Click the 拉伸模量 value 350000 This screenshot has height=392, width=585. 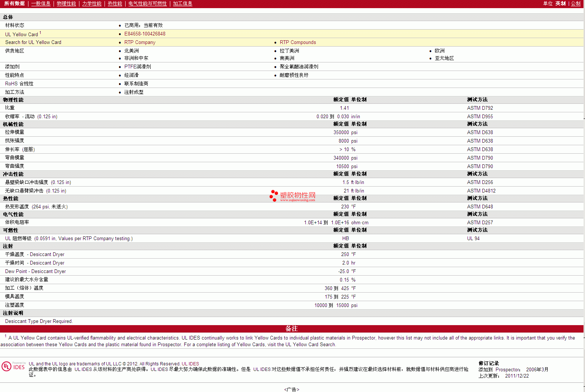pos(341,133)
